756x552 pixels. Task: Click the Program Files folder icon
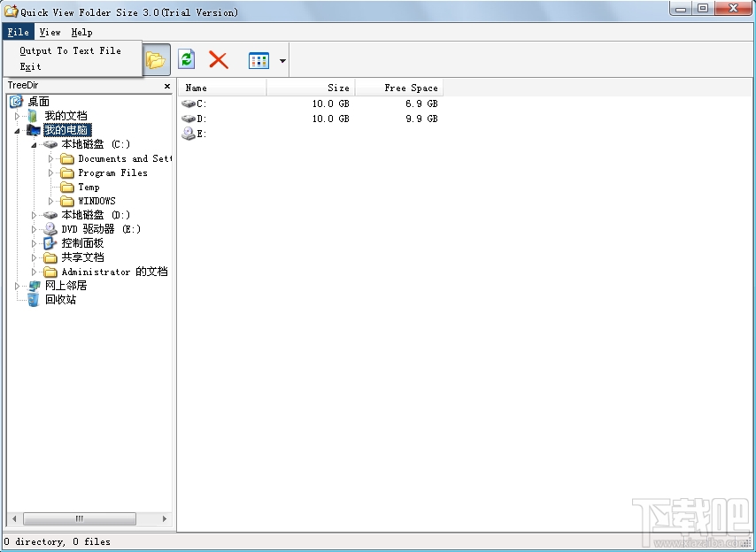(67, 172)
